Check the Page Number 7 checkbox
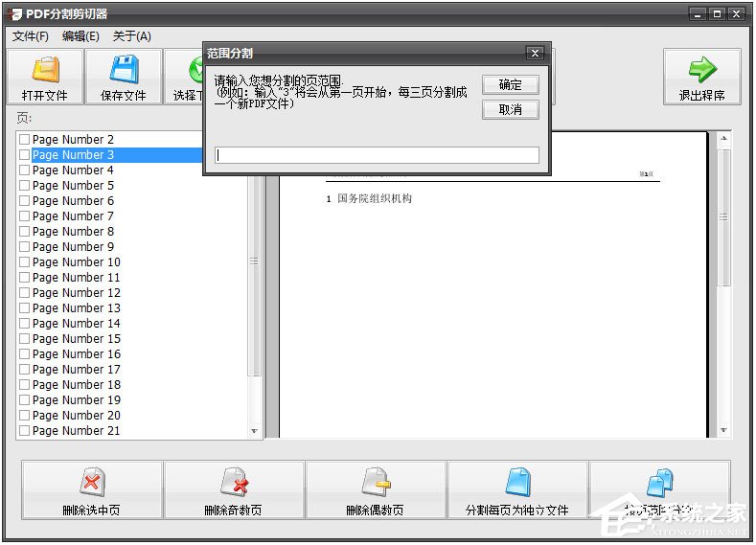 point(25,216)
